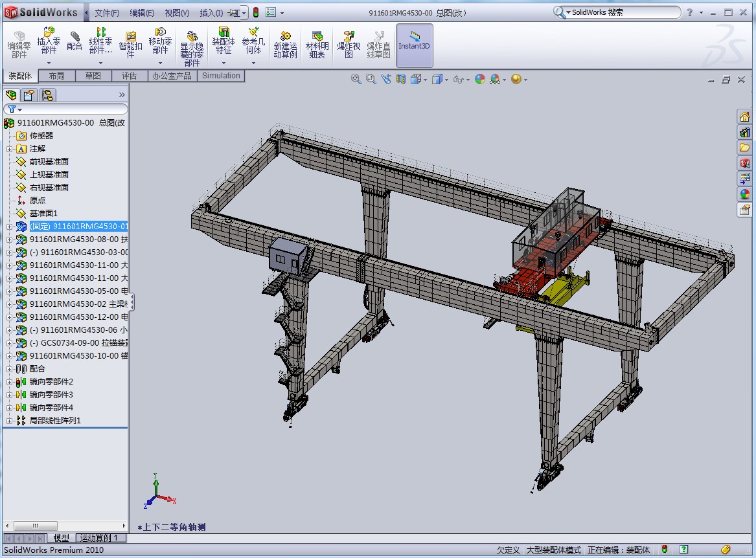Screen dimensions: 756x558
Task: Select the 前视基准面 plane in tree
Action: [x=49, y=162]
